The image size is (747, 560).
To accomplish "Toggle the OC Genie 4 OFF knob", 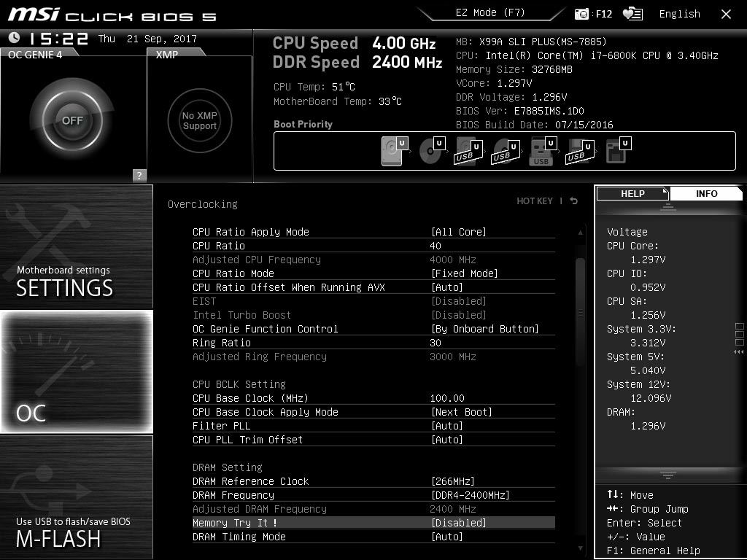I will (x=72, y=120).
